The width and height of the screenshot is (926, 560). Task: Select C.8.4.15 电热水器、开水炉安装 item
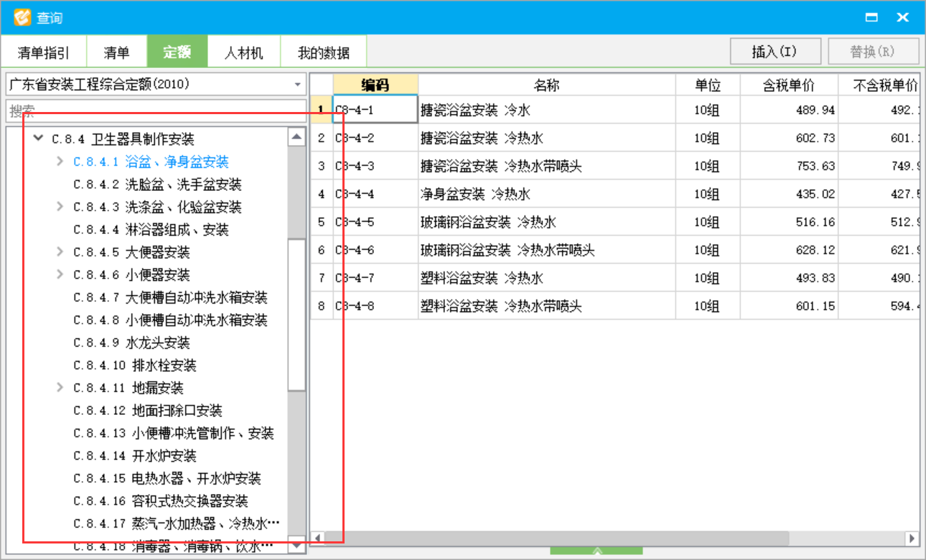coord(167,478)
